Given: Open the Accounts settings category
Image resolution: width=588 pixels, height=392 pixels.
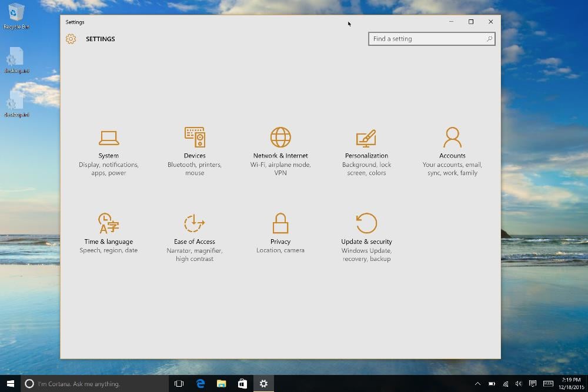Looking at the screenshot, I should (x=452, y=153).
